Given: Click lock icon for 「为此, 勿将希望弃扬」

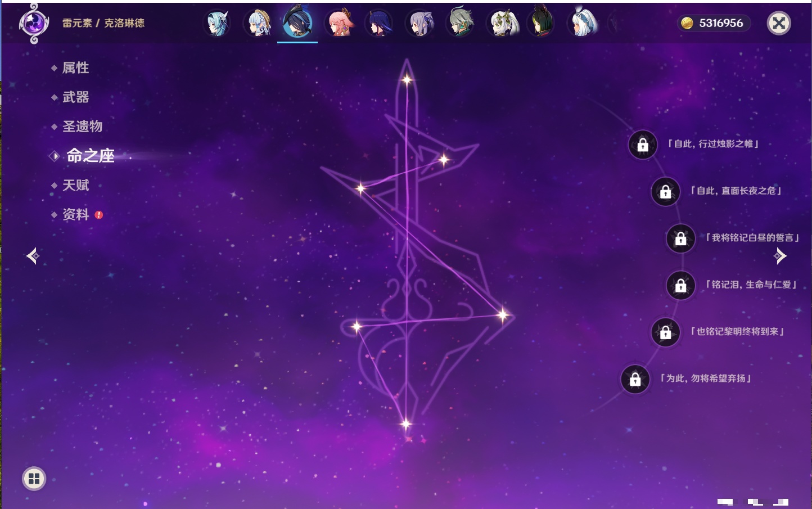Looking at the screenshot, I should pyautogui.click(x=635, y=380).
